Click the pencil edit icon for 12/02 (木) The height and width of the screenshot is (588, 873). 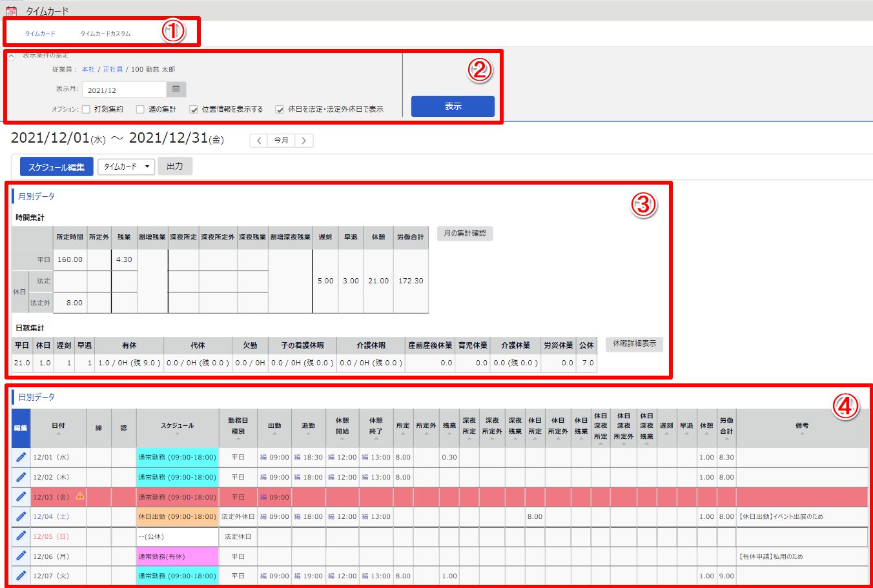21,477
